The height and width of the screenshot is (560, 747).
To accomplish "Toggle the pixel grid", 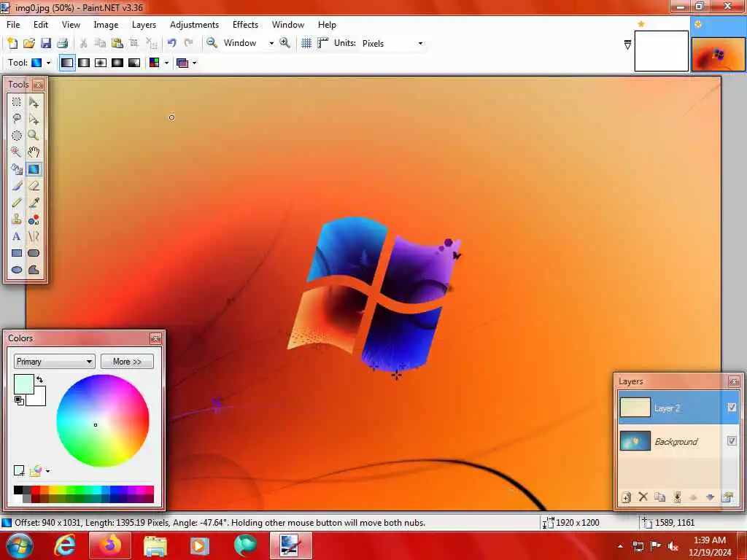I will (x=306, y=43).
